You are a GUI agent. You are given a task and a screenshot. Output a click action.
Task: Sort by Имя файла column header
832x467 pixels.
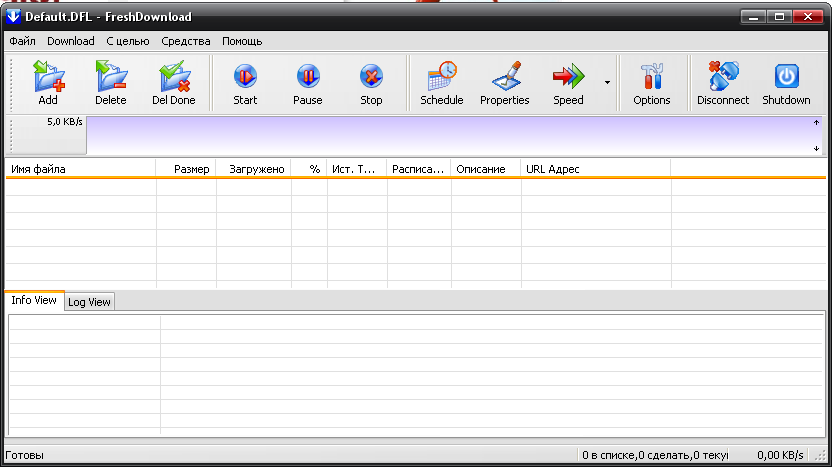pyautogui.click(x=81, y=169)
